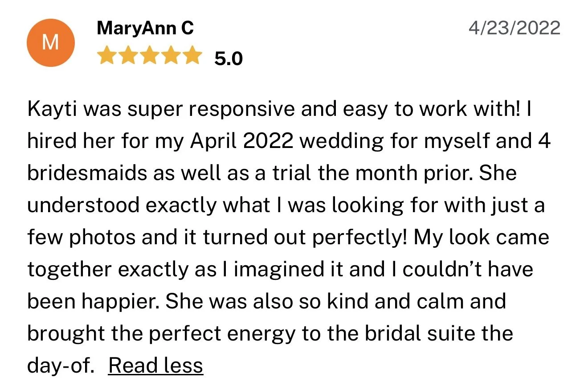This screenshot has height=386, width=588.
Task: Click "April 2022" in the review text
Action: point(242,142)
